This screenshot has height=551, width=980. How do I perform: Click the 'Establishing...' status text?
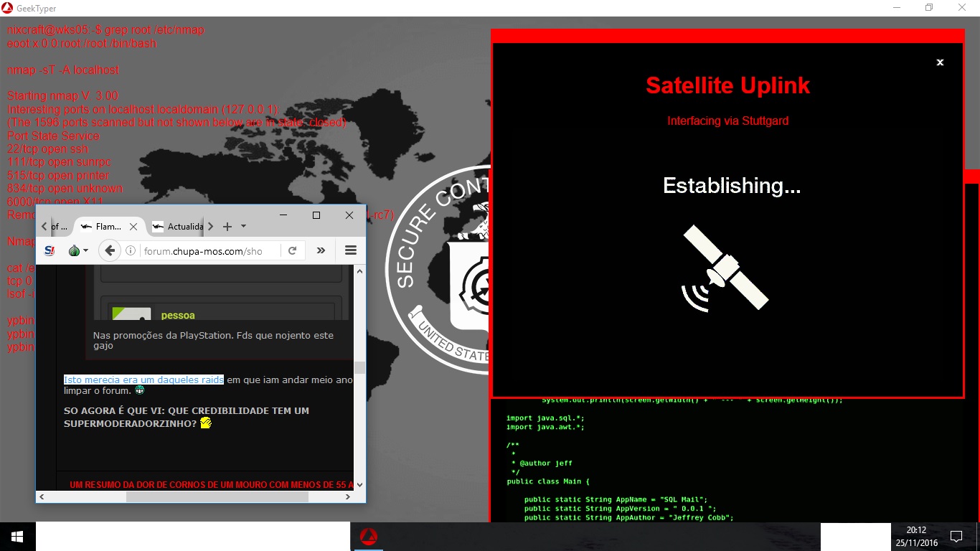coord(732,186)
